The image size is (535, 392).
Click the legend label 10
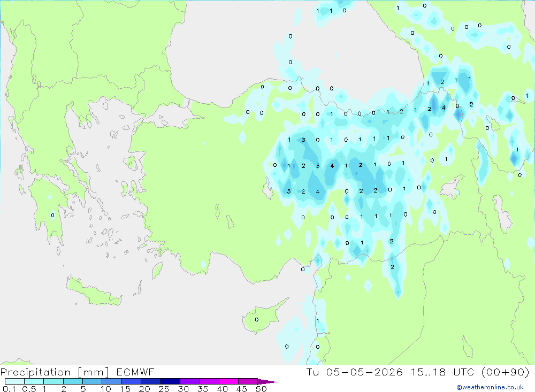106,389
